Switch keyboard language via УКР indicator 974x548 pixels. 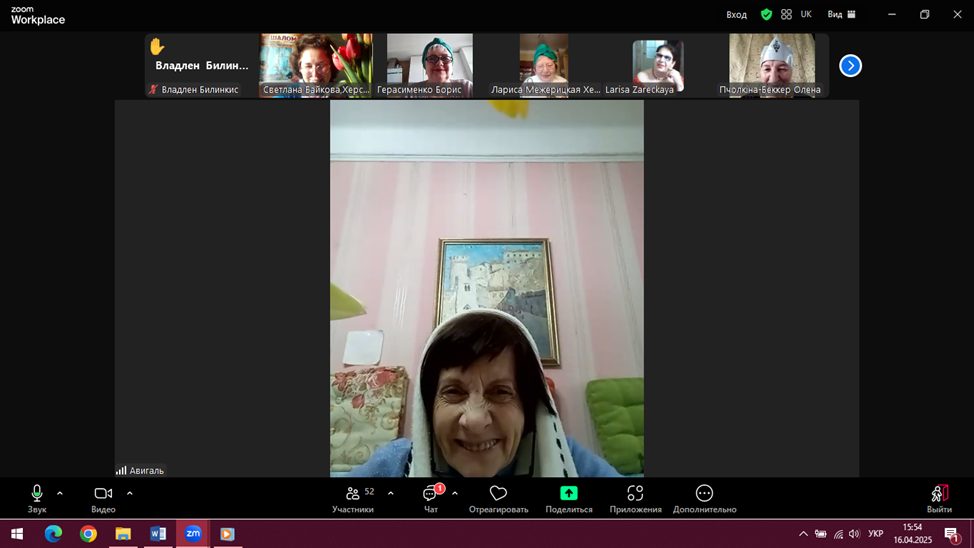coord(875,534)
